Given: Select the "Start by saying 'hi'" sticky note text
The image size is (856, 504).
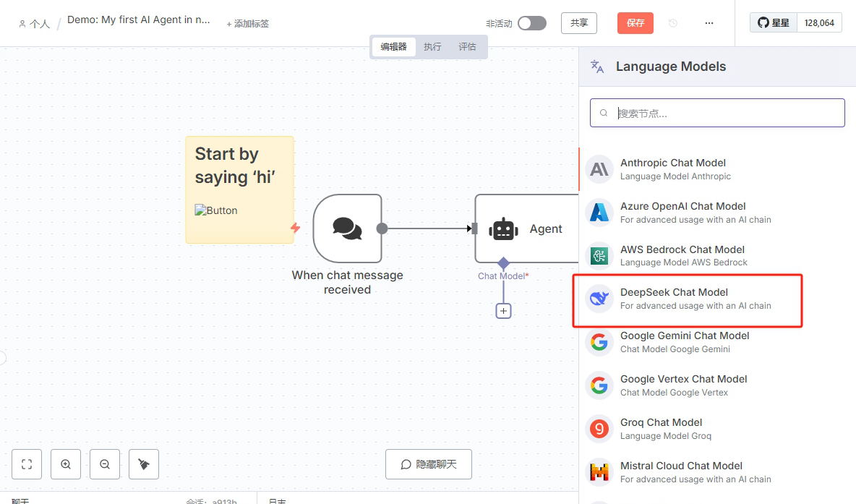Looking at the screenshot, I should tap(235, 166).
